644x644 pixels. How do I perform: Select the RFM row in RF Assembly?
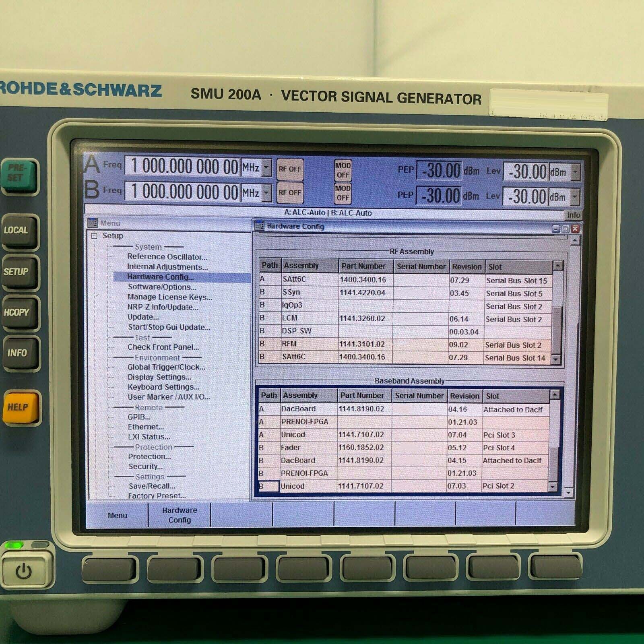click(x=406, y=345)
